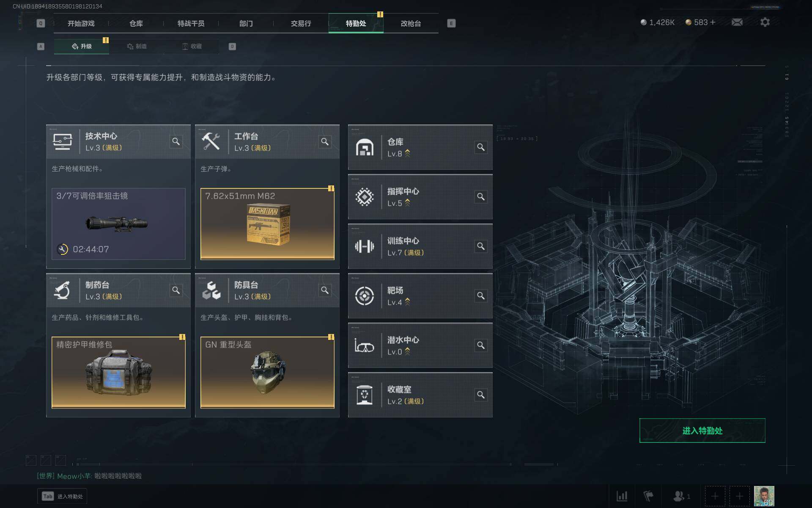
Task: Click the magnifier icon on 工作台
Action: coord(325,142)
